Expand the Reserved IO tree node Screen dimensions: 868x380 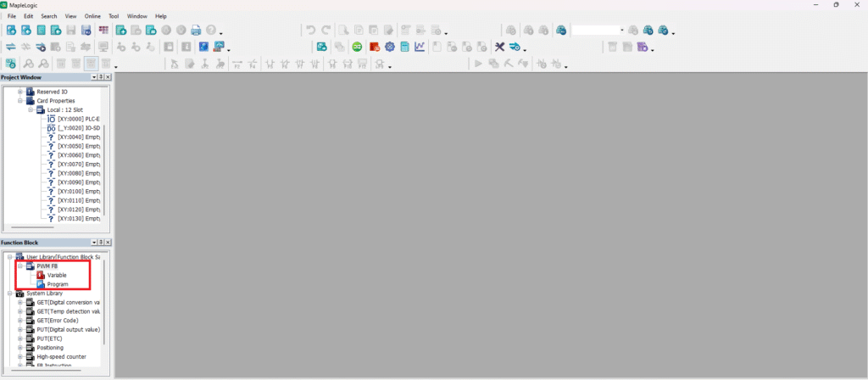(x=20, y=92)
